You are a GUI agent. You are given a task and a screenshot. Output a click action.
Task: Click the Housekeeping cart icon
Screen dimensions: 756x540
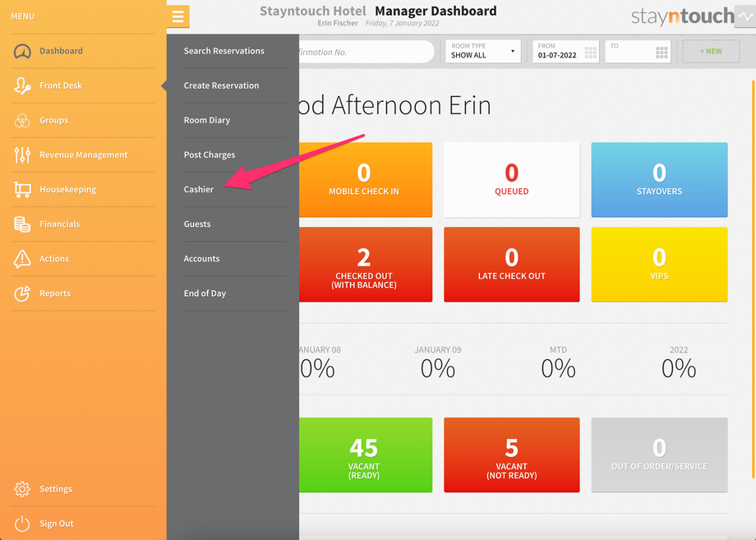pyautogui.click(x=22, y=190)
